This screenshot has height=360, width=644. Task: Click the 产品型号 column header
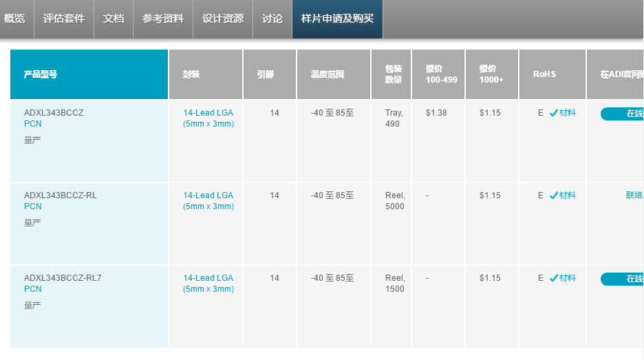89,74
